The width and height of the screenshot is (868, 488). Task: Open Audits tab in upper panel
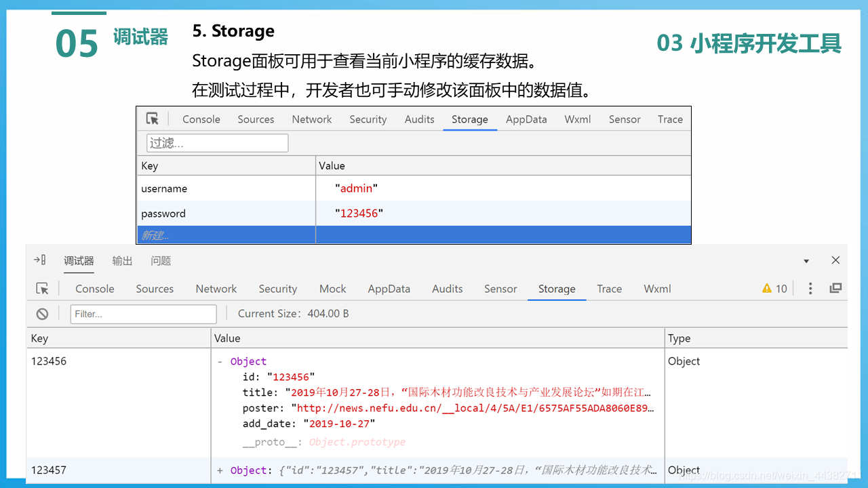coord(420,119)
